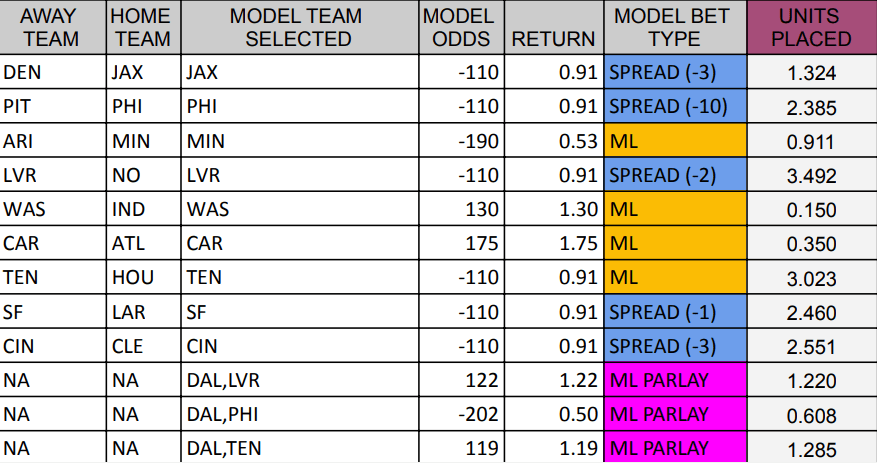Select the MODEL BET TYPE header
877x463 pixels.
673,28
